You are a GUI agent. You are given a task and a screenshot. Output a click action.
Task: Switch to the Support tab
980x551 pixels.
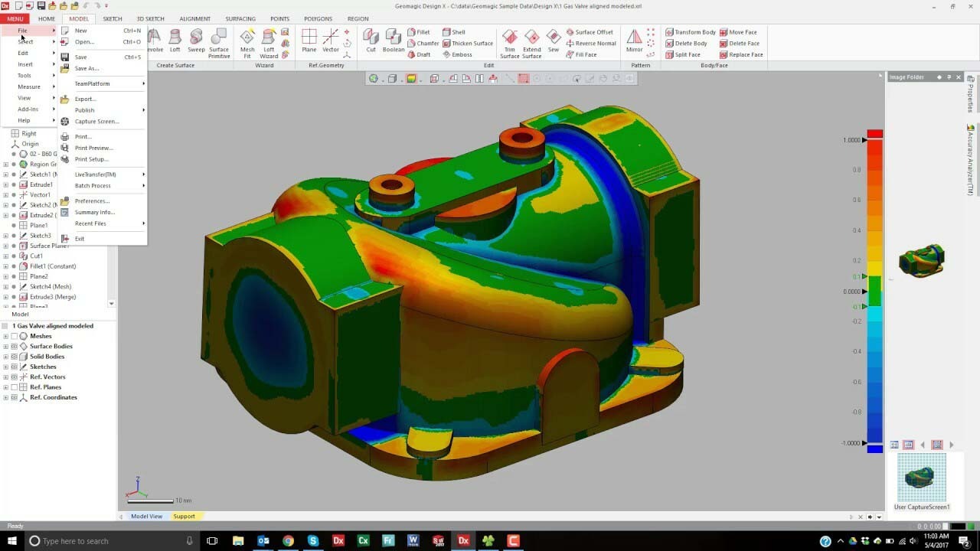[184, 517]
